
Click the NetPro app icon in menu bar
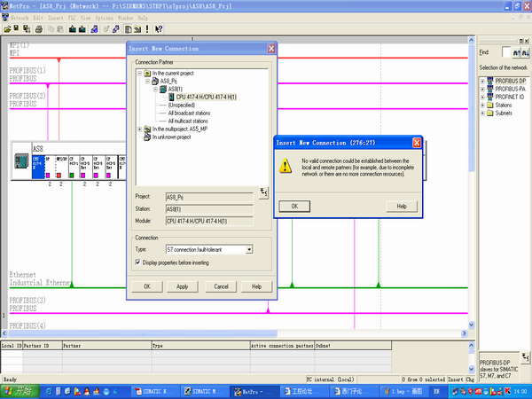click(4, 18)
